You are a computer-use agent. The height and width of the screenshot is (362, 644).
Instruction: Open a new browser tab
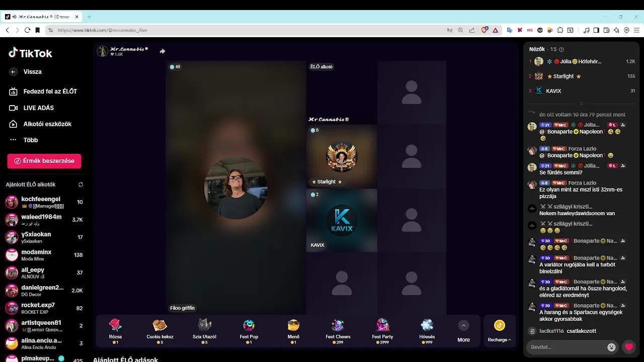[89, 17]
